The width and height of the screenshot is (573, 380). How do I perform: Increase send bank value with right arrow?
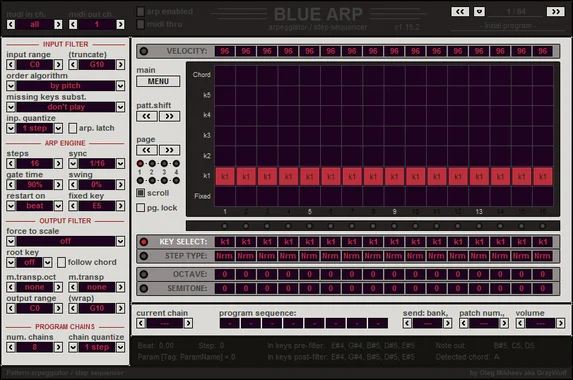(447, 323)
